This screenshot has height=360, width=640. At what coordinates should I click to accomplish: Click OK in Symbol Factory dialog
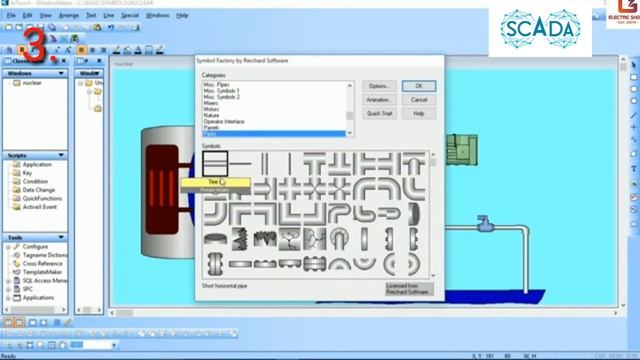point(419,86)
